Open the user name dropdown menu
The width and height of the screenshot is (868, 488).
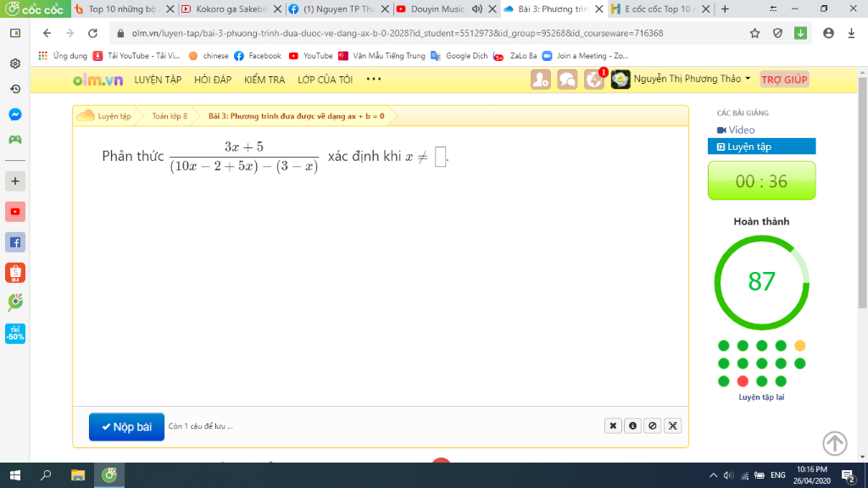point(692,79)
